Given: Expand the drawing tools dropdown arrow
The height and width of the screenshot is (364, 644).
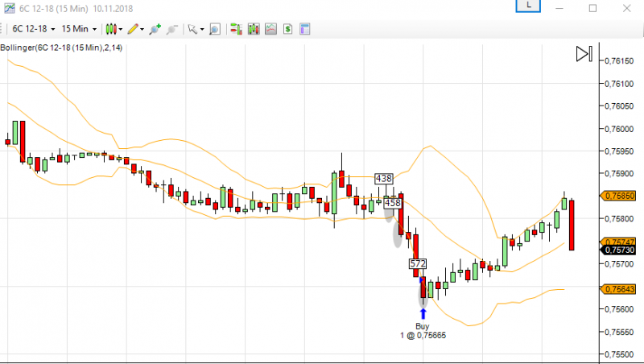Looking at the screenshot, I should [x=142, y=30].
